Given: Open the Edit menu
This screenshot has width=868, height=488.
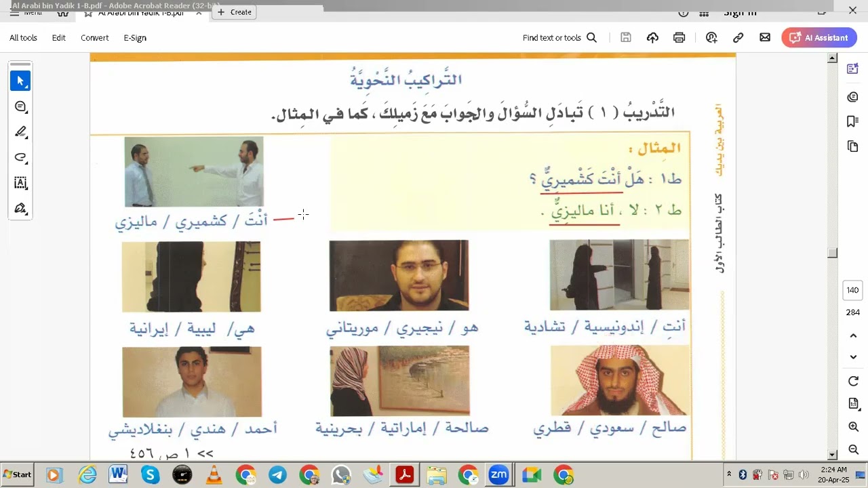Looking at the screenshot, I should (x=59, y=38).
